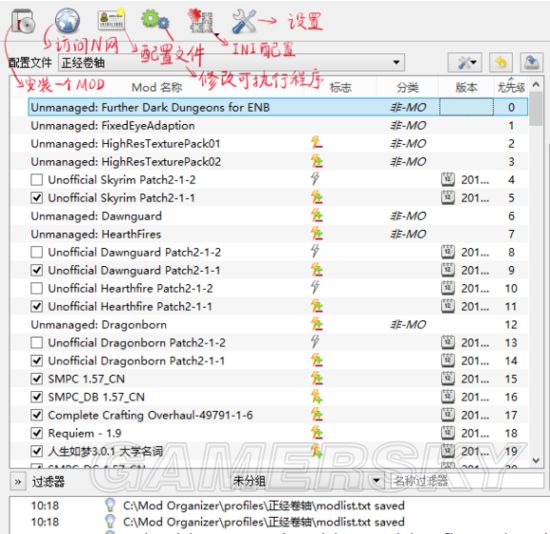Image resolution: width=550 pixels, height=534 pixels.
Task: Select Unmanaged: Dawnguard row
Action: coord(270,216)
